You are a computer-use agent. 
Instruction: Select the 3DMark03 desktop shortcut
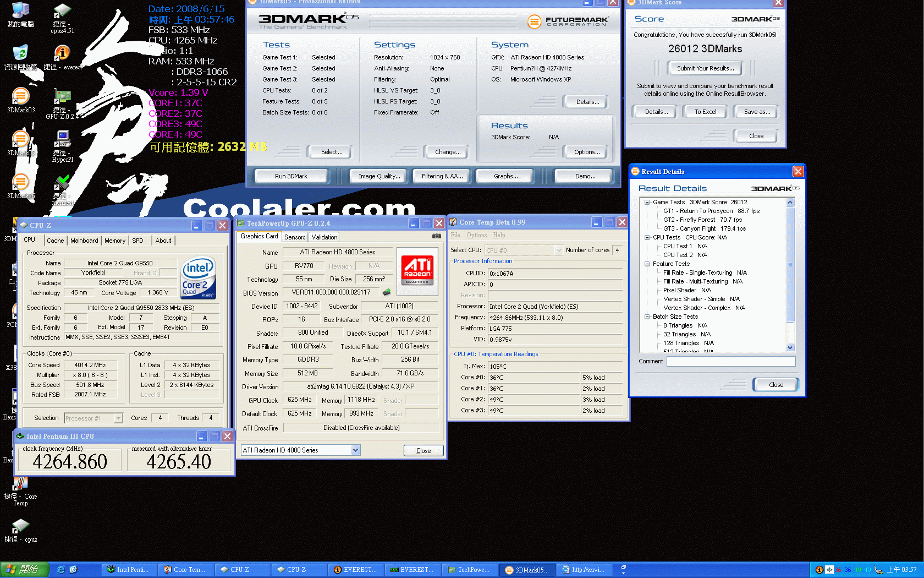pos(20,100)
